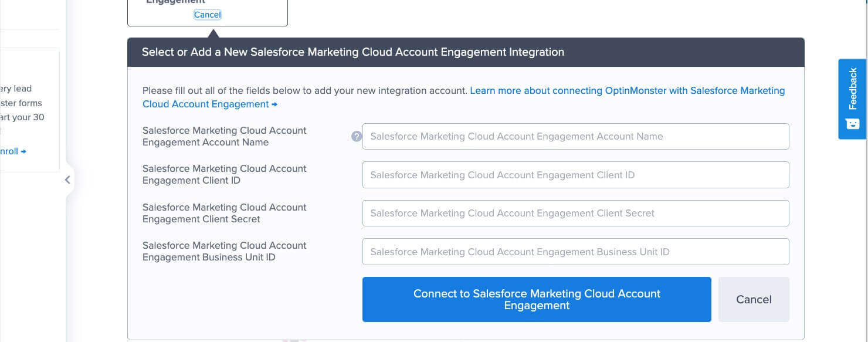Click the arrow icon ending the Learn more link
Screen dimensions: 868x342
(274, 104)
